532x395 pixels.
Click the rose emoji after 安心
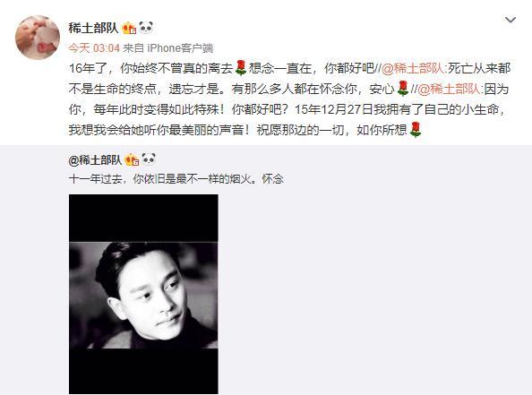402,89
